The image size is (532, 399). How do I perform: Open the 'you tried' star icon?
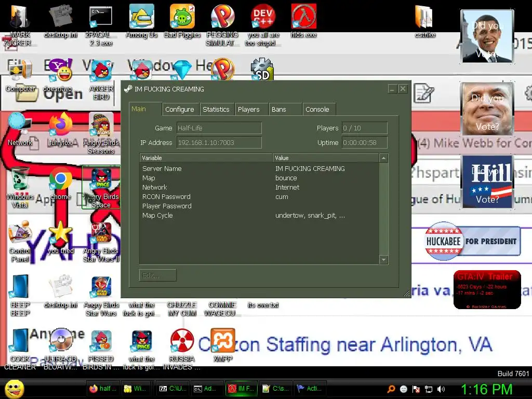pos(60,233)
